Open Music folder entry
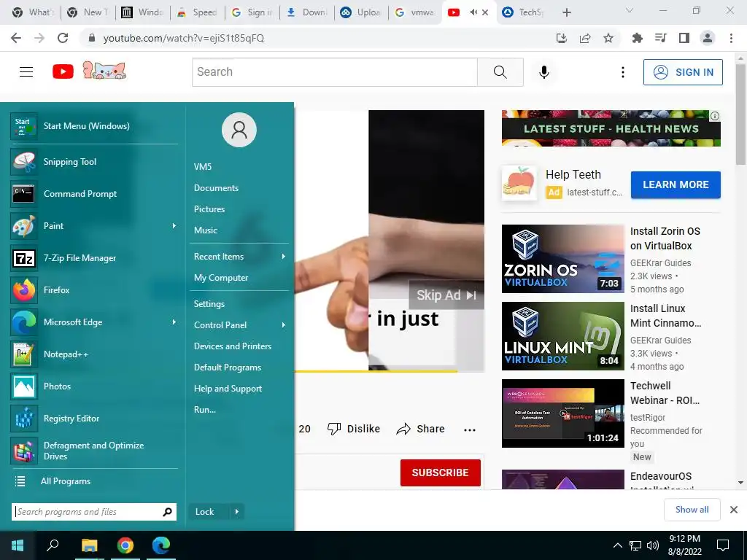The height and width of the screenshot is (560, 747). 205,230
